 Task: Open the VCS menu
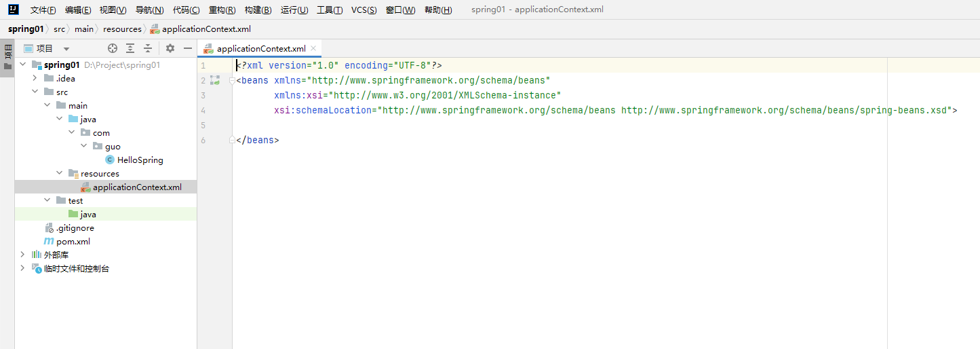tap(364, 10)
